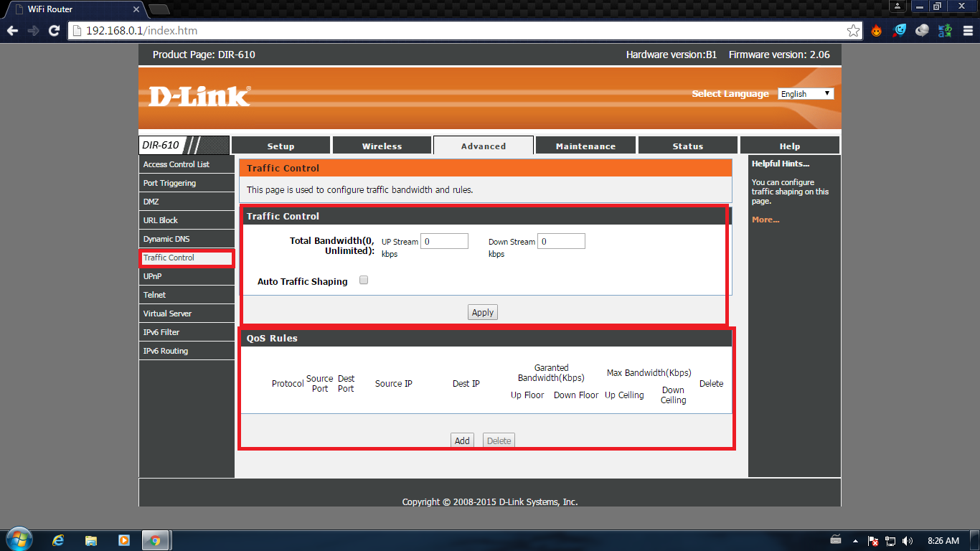Select the Advanced tab
This screenshot has width=980, height=551.
(x=484, y=146)
